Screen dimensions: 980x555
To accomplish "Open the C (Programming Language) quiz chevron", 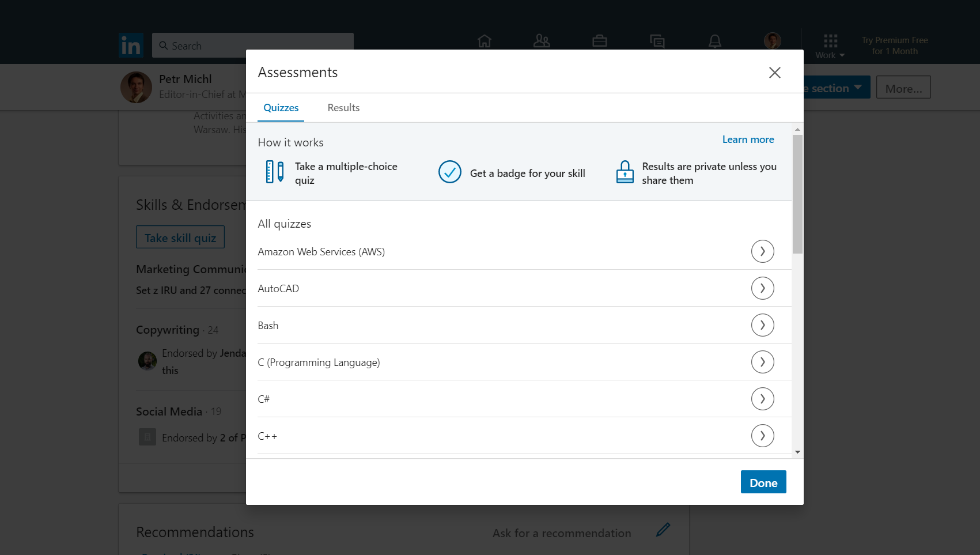I will click(x=763, y=362).
